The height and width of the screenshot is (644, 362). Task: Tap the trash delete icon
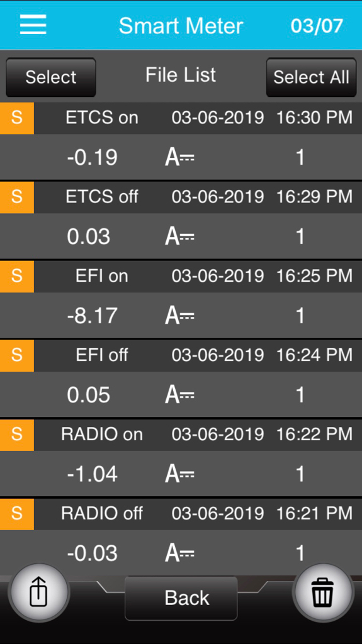tap(322, 592)
